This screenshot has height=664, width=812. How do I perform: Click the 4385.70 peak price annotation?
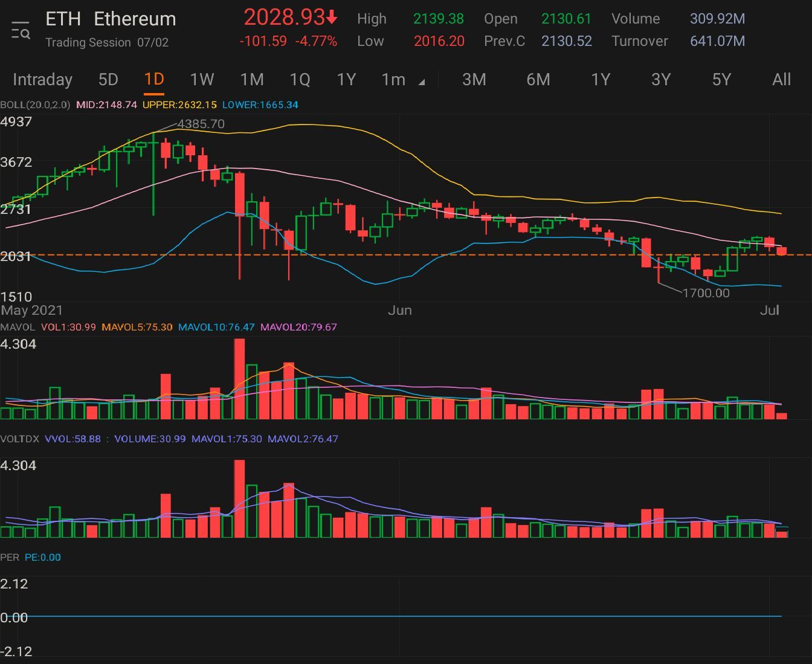click(x=201, y=124)
